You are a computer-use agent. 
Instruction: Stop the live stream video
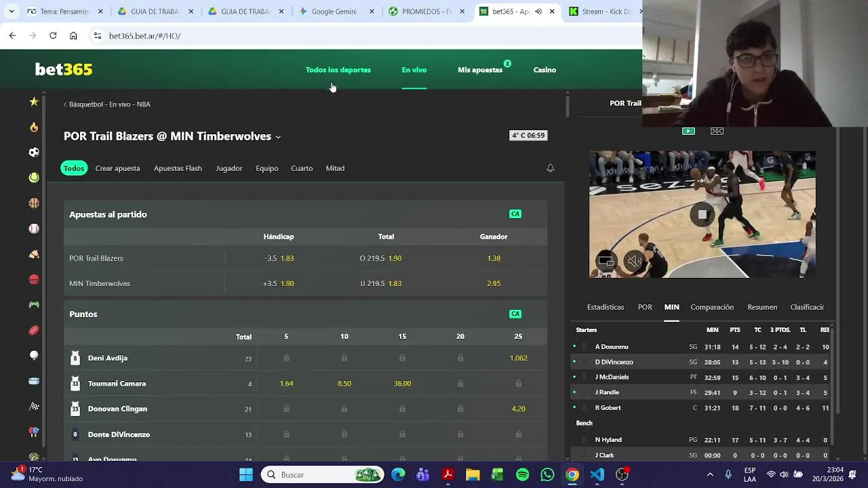pyautogui.click(x=703, y=215)
